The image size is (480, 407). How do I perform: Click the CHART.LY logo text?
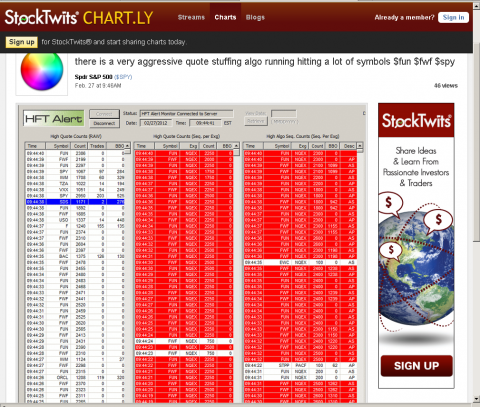click(118, 18)
